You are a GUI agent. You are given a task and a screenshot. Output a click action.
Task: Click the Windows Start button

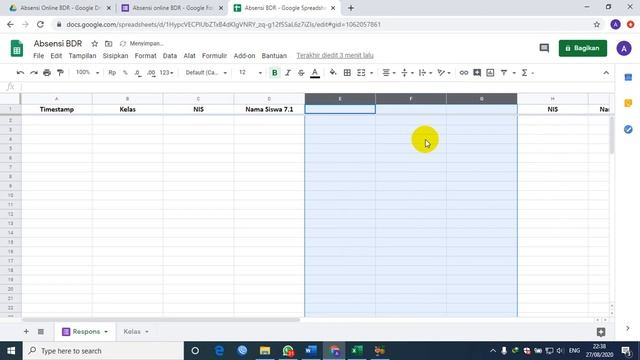pyautogui.click(x=11, y=351)
